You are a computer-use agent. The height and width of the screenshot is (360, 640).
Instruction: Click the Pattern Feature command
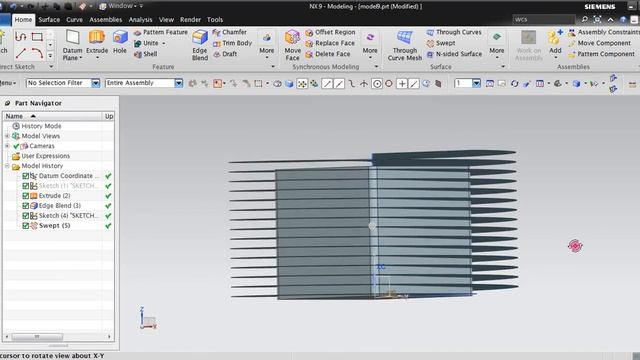(x=160, y=32)
